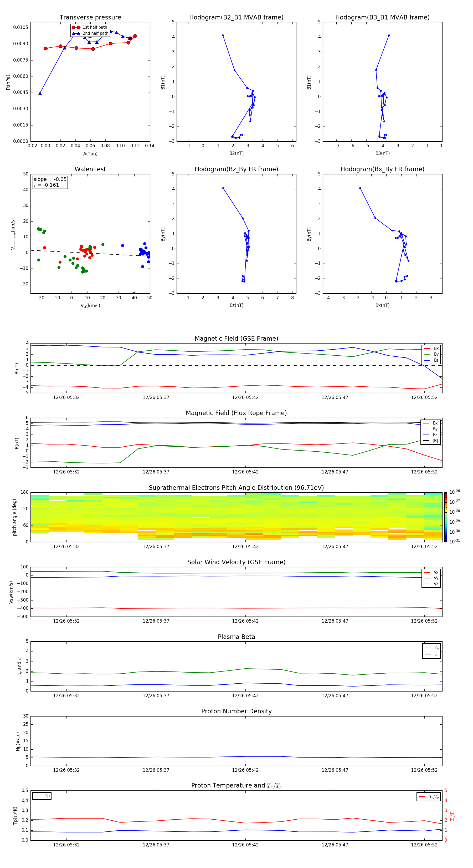Image resolution: width=473 pixels, height=868 pixels.
Task: Click the "1st half path" legend entry
Action: click(90, 27)
